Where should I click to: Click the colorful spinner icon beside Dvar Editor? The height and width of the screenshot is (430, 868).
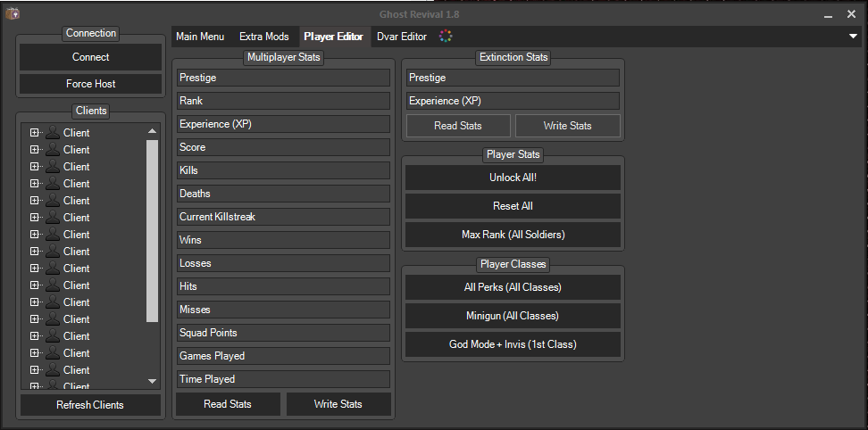point(447,37)
